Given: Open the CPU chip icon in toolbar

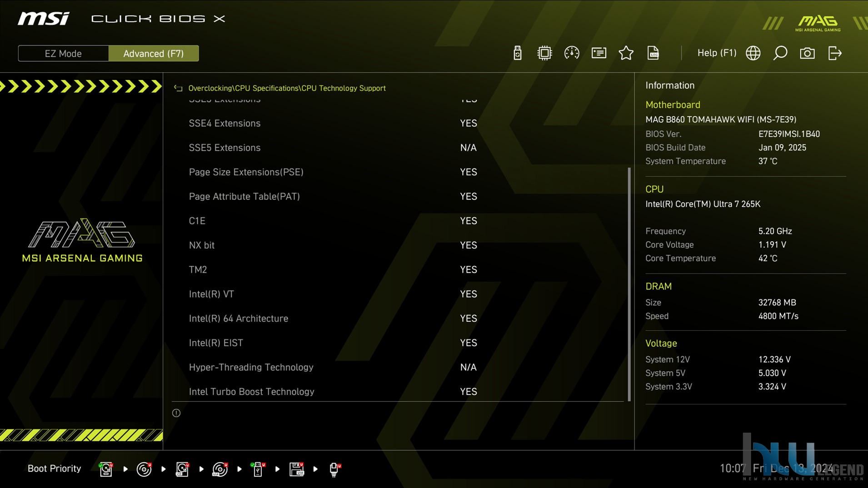Looking at the screenshot, I should click(x=544, y=53).
